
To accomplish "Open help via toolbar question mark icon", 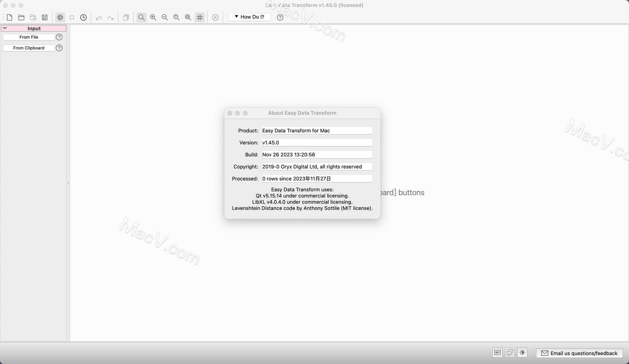I will pyautogui.click(x=280, y=17).
